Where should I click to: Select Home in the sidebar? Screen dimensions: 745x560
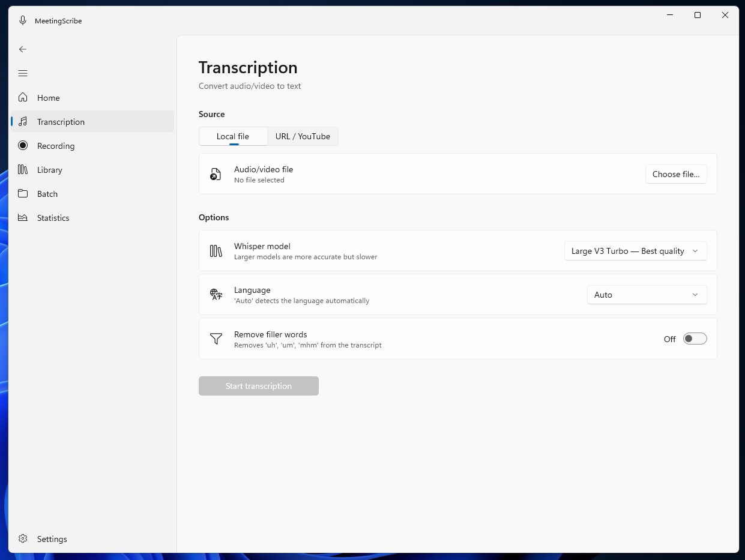[x=48, y=97]
